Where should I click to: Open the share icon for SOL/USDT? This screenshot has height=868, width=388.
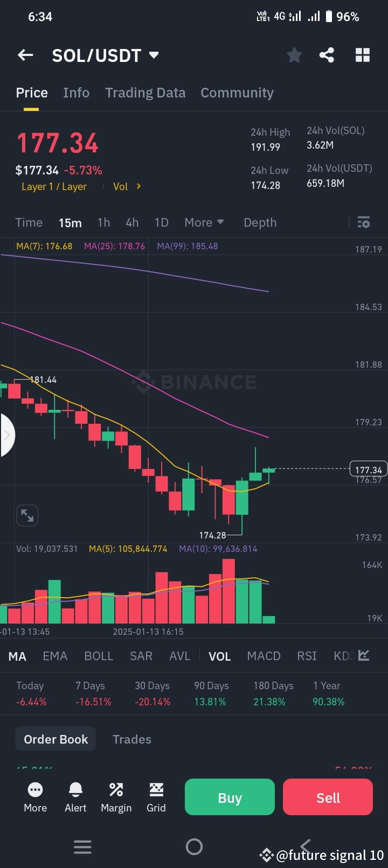pos(327,54)
